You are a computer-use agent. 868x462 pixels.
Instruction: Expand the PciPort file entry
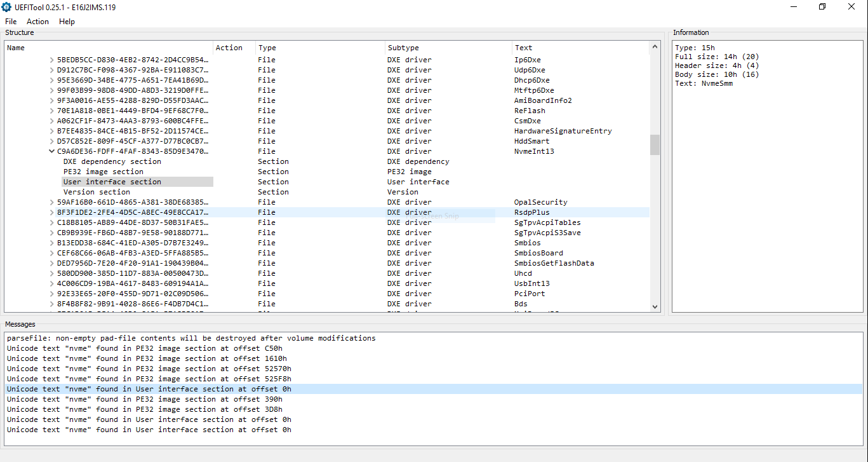(52, 294)
